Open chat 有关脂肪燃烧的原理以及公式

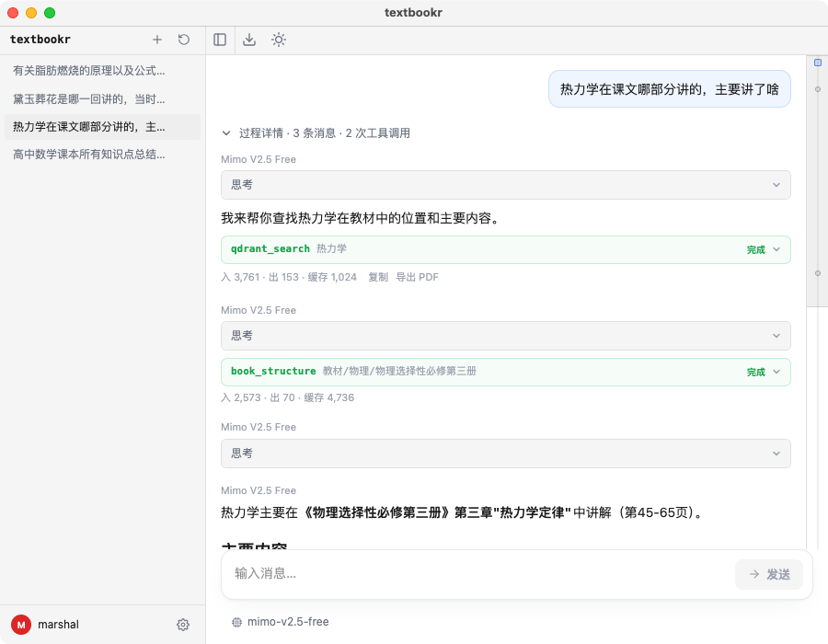click(x=102, y=71)
